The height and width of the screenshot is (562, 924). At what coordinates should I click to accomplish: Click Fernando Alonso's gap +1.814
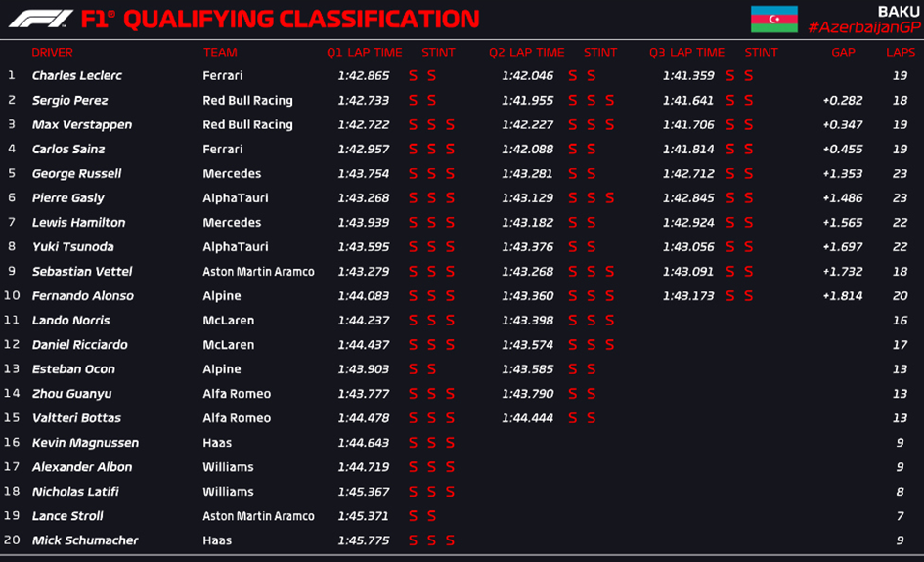842,296
